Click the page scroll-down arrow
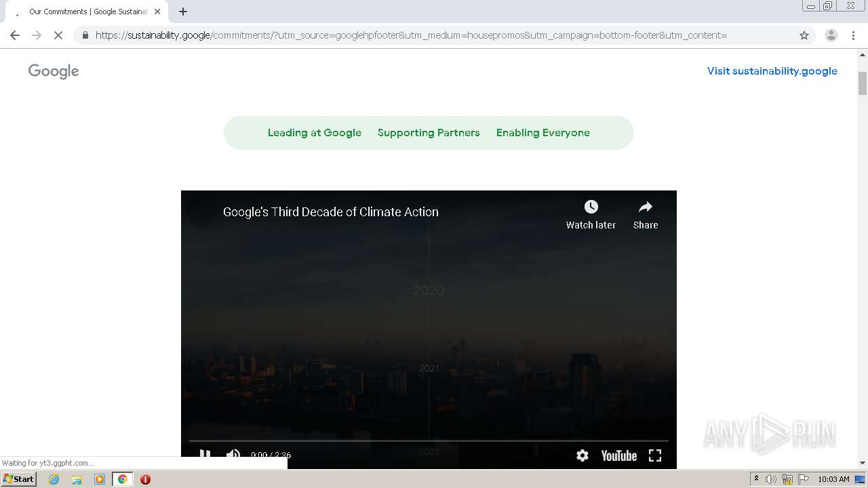Viewport: 868px width, 488px height. (x=863, y=463)
